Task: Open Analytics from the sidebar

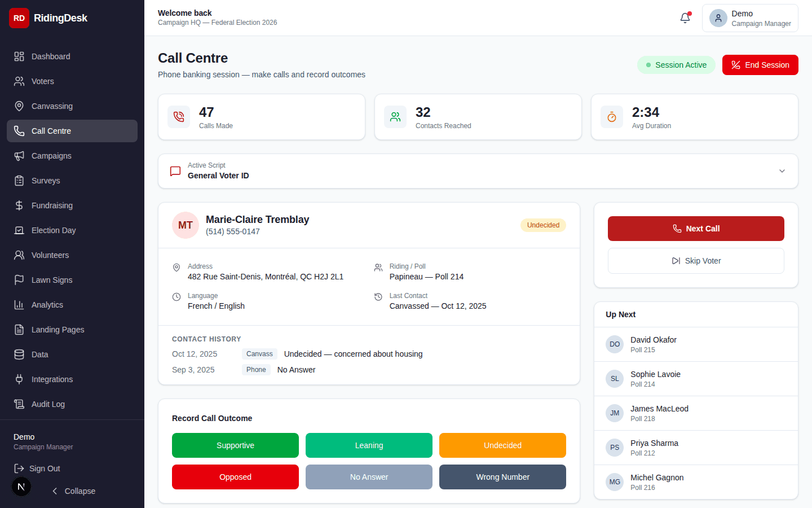Action: [47, 305]
